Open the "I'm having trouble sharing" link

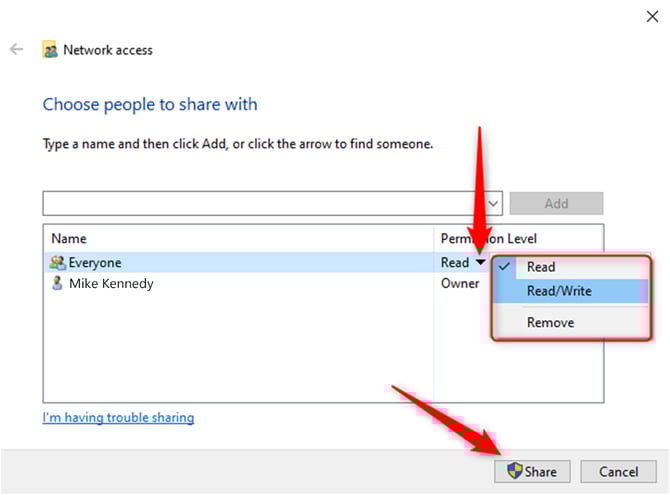click(x=118, y=417)
